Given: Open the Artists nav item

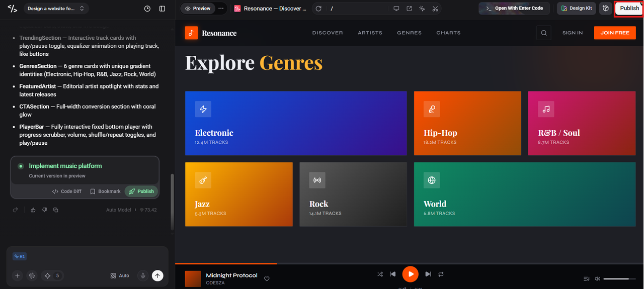Looking at the screenshot, I should [370, 33].
